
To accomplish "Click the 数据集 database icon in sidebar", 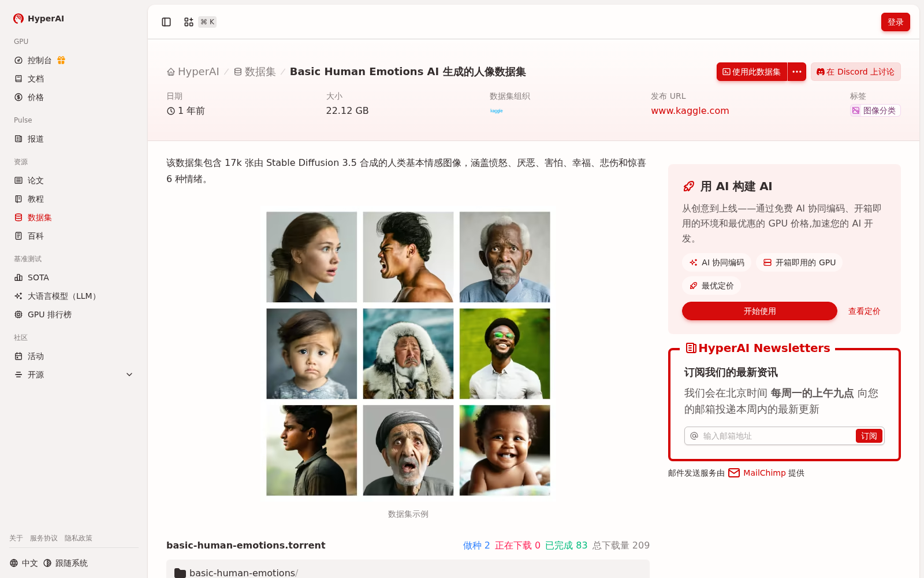I will pyautogui.click(x=18, y=217).
